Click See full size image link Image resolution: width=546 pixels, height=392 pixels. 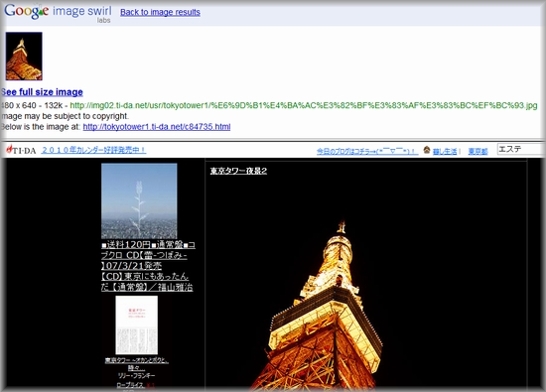42,92
